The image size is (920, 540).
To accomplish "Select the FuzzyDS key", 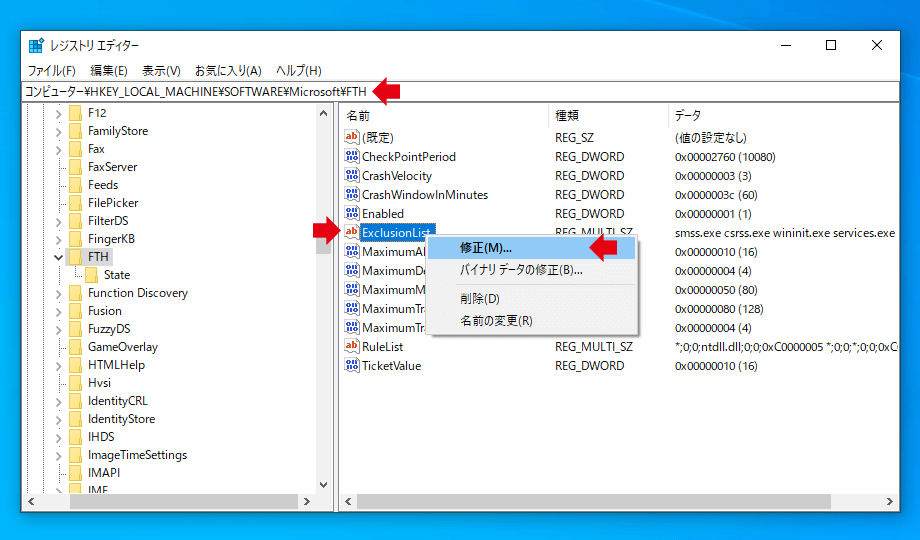I will tap(109, 329).
